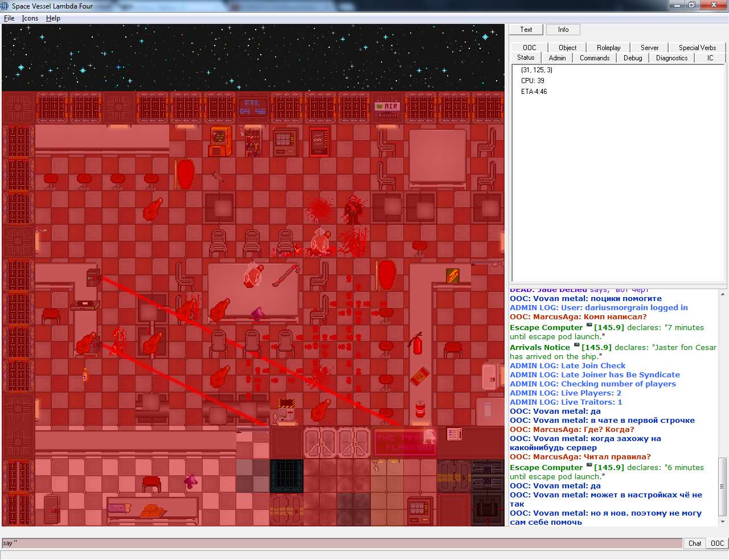Switch to the Commands tab
Viewport: 729px width, 560px height.
click(x=595, y=58)
